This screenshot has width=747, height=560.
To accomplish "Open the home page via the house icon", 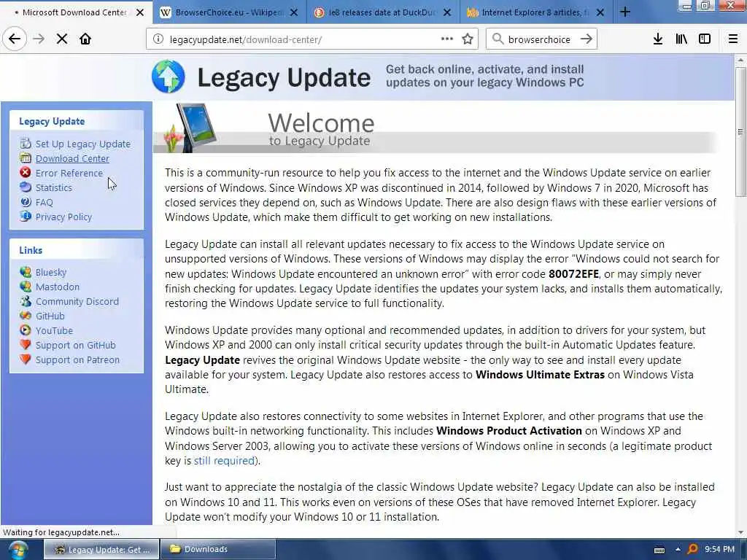I will click(x=85, y=39).
